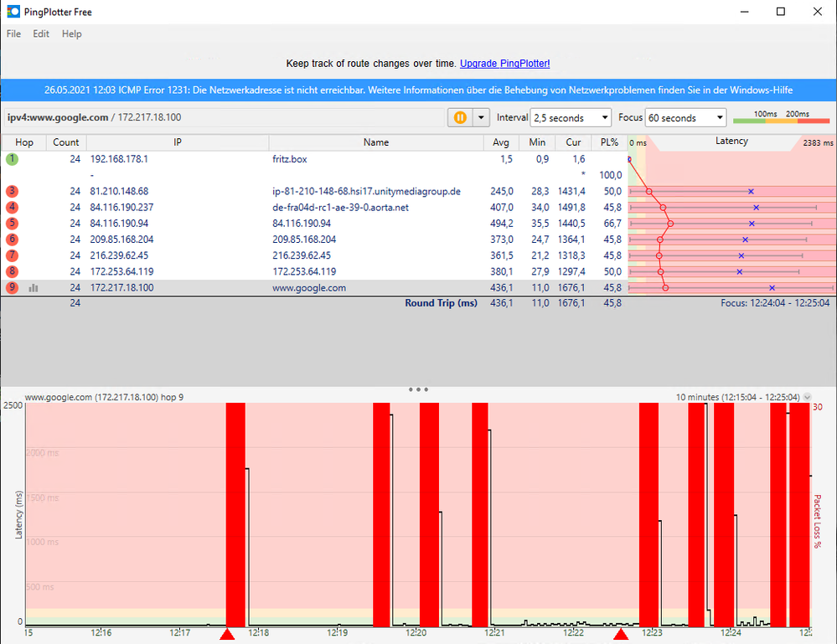Screen dimensions: 837x644
Task: Open the Focus 60 seconds combo box
Action: pos(686,117)
